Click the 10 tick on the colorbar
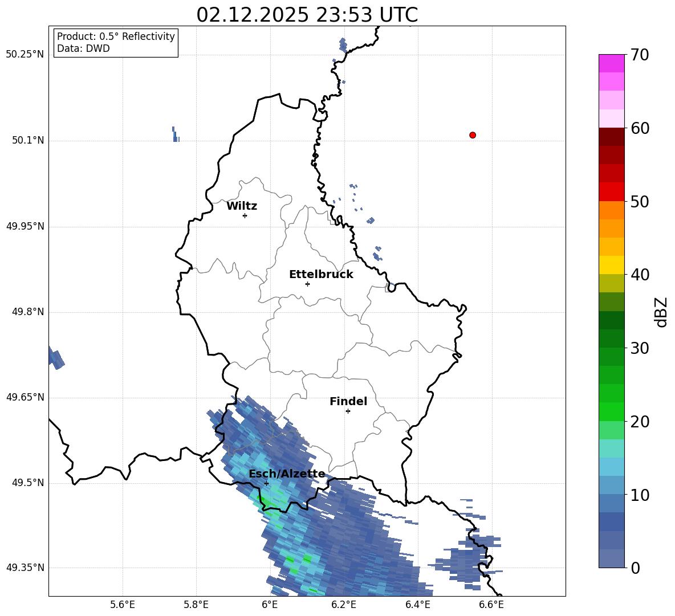 (640, 495)
